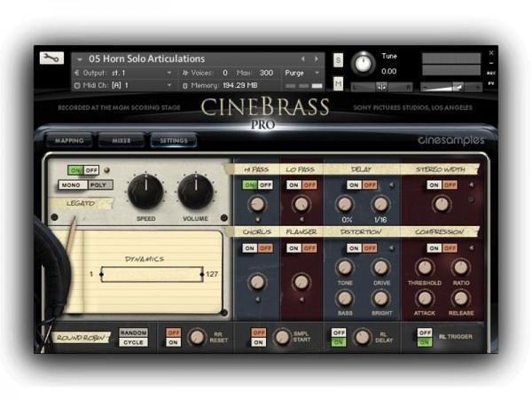
Task: Turn Flanger ON
Action: click(x=293, y=248)
